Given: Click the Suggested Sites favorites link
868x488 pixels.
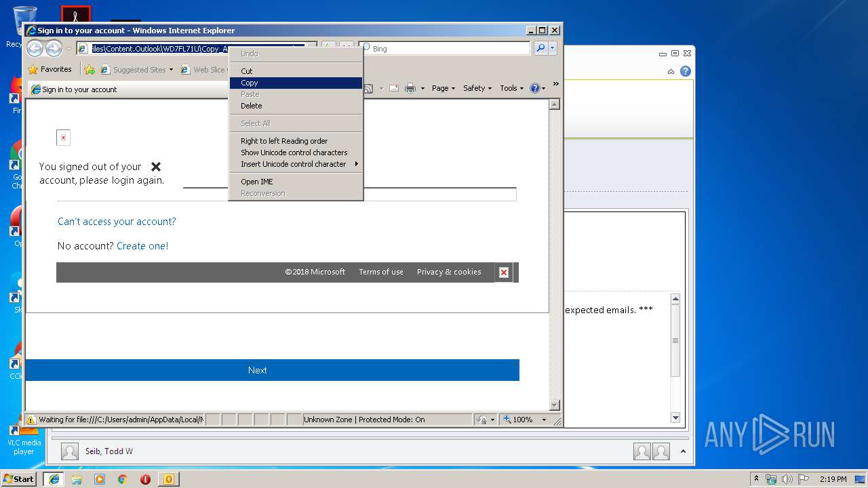Looking at the screenshot, I should click(136, 69).
